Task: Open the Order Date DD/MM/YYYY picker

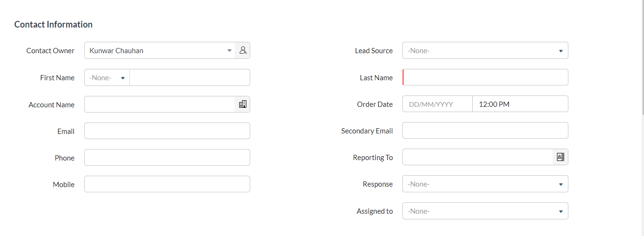Action: 438,104
